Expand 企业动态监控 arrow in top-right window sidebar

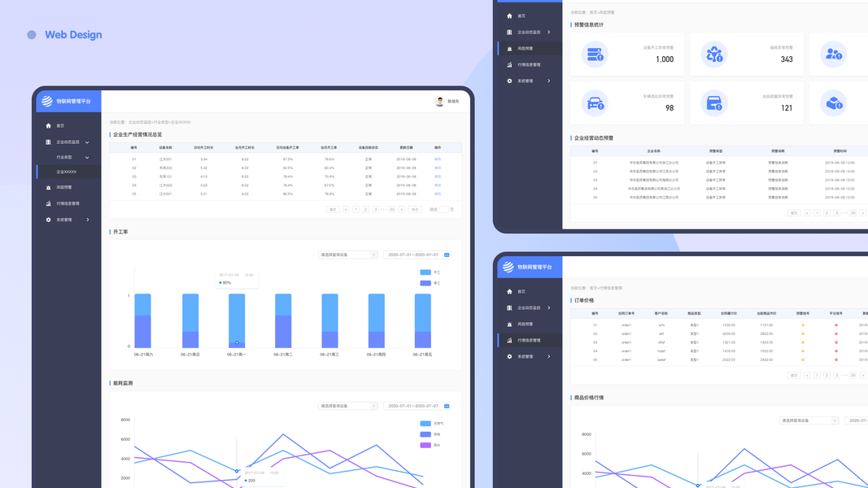tap(548, 32)
